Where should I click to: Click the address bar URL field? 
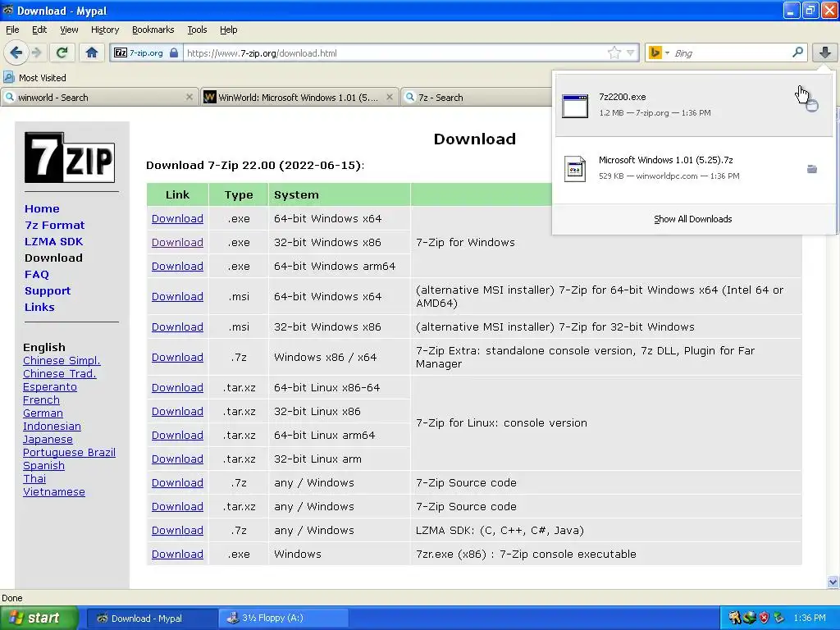click(x=395, y=52)
